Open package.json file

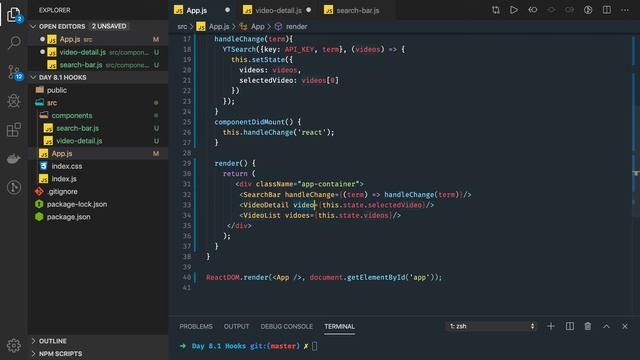point(98,216)
